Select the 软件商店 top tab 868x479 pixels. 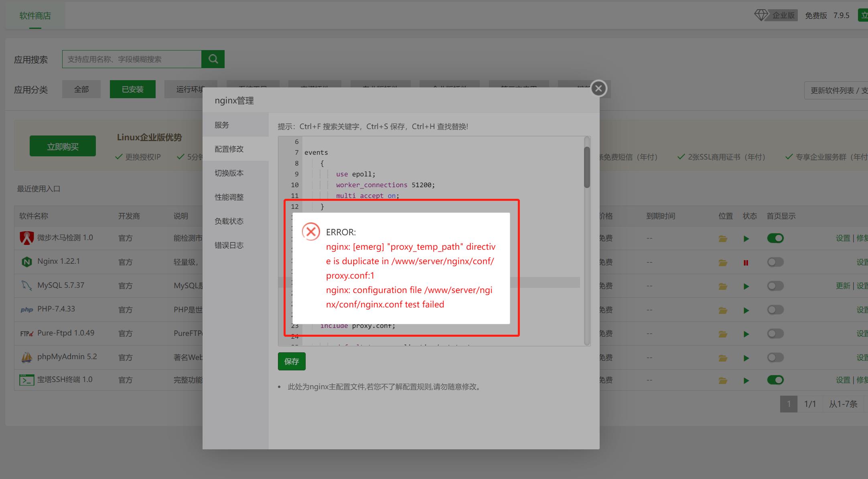(35, 16)
